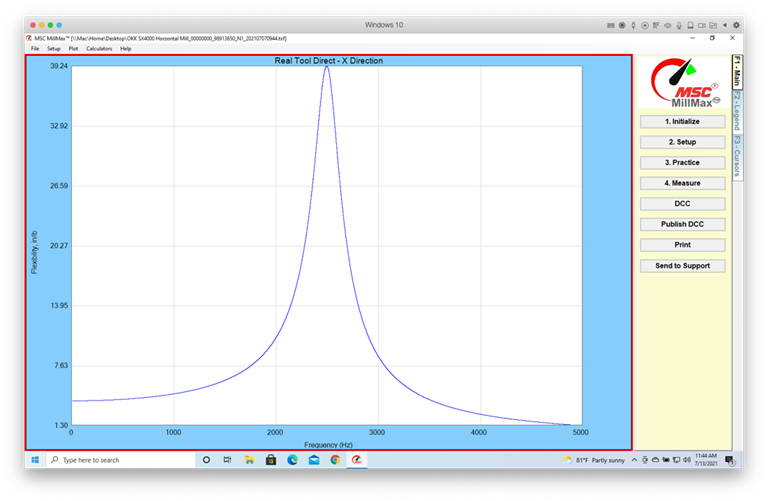Open Google Chrome from the taskbar
Viewport: 768px width, 501px height.
(x=335, y=460)
